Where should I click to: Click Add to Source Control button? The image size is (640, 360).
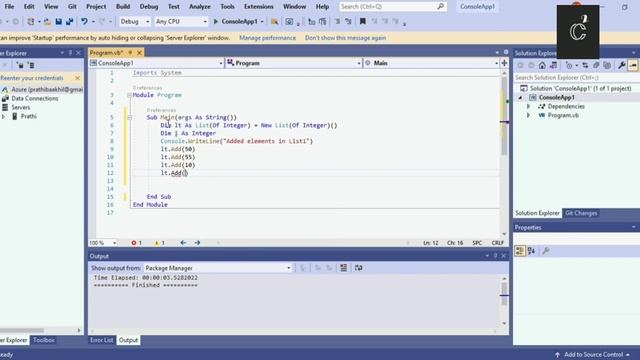pos(593,354)
